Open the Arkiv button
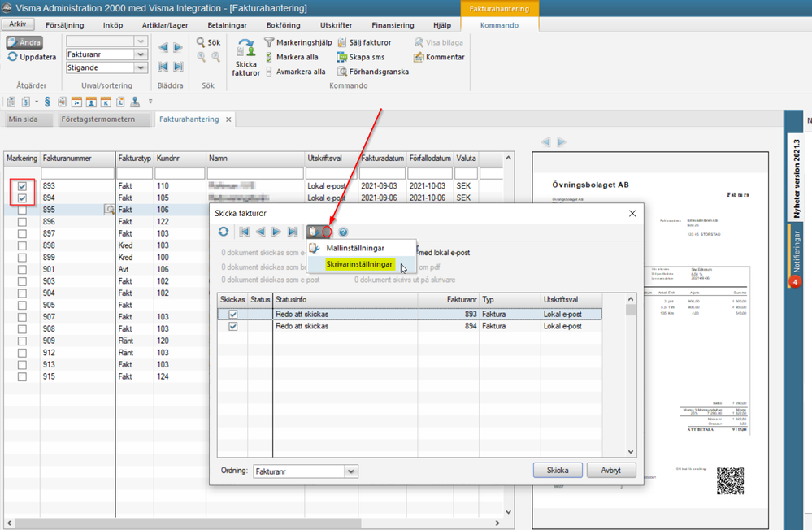The image size is (812, 530). [18, 24]
